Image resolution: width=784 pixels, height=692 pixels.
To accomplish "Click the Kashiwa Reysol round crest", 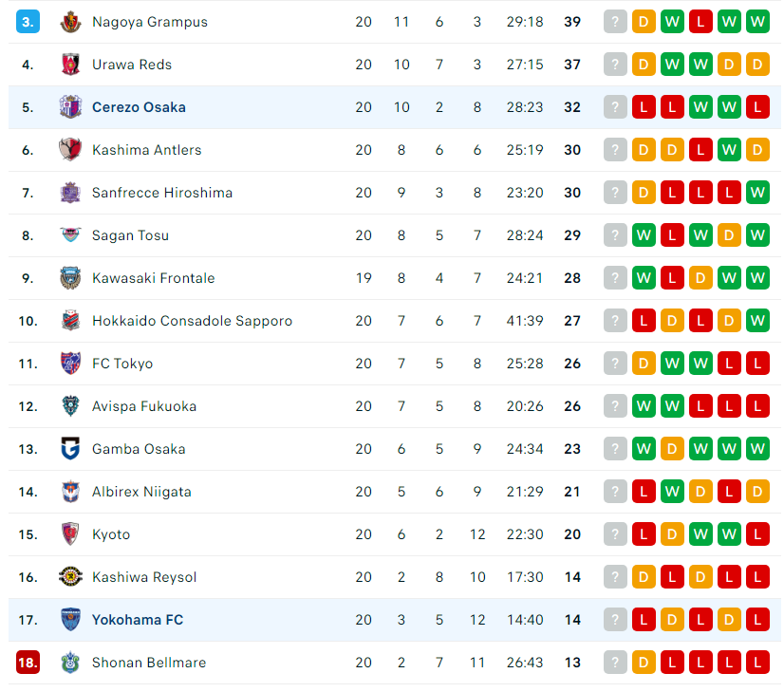I will coord(70,577).
